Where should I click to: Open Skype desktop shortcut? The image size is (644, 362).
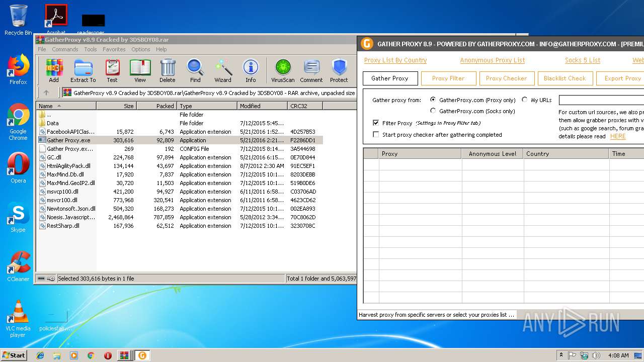(18, 217)
